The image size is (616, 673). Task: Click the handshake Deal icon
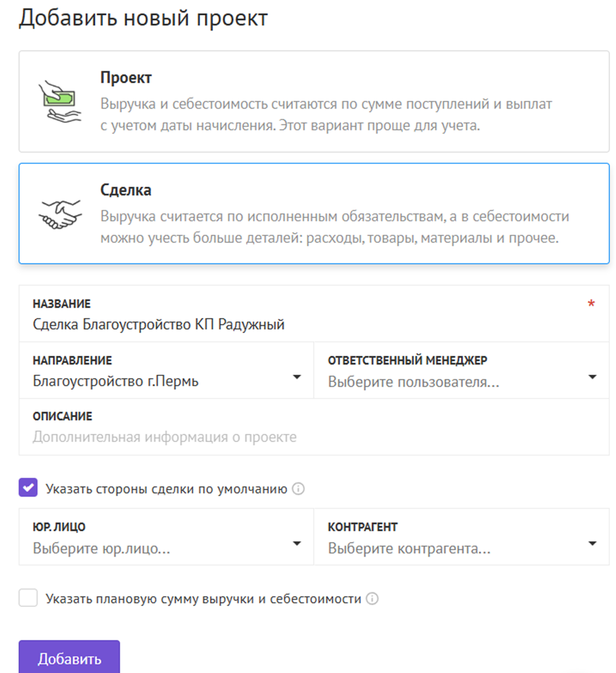(60, 214)
